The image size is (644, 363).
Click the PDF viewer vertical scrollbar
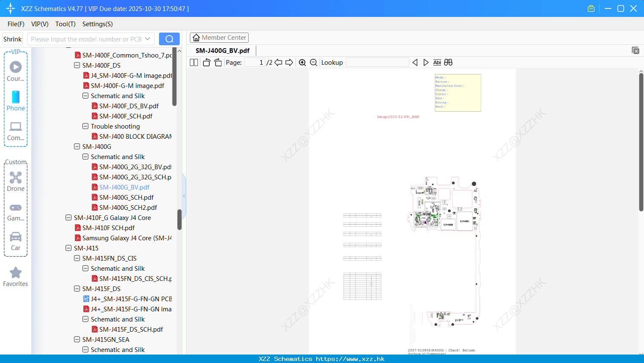click(x=641, y=142)
